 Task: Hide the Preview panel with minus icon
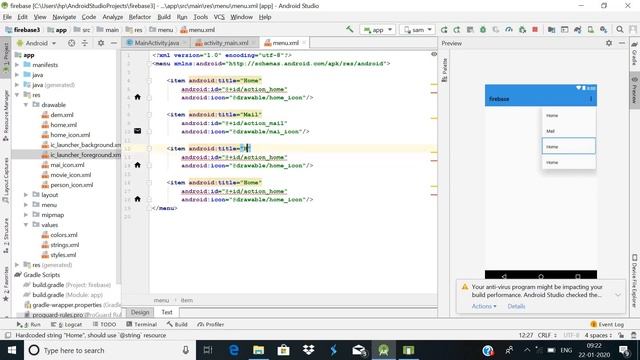coord(622,43)
